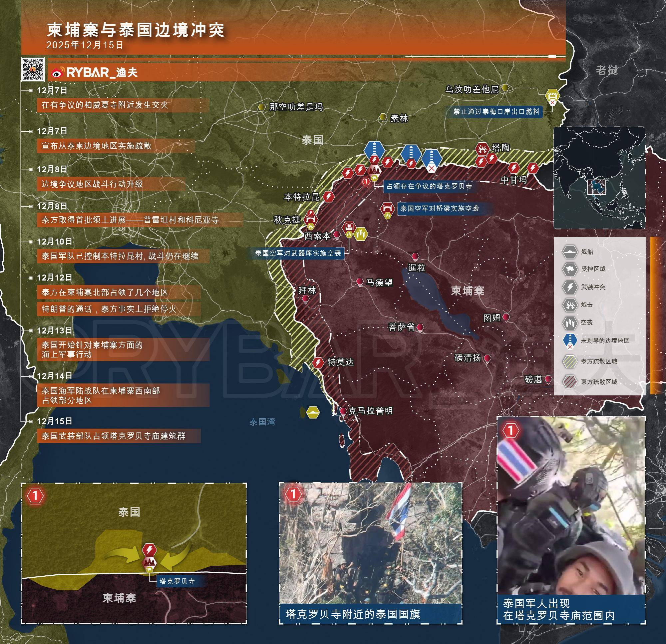Click the red bridge icon beside 泰国空军对桥梁实施空袭
This screenshot has height=644, width=666.
point(387,208)
